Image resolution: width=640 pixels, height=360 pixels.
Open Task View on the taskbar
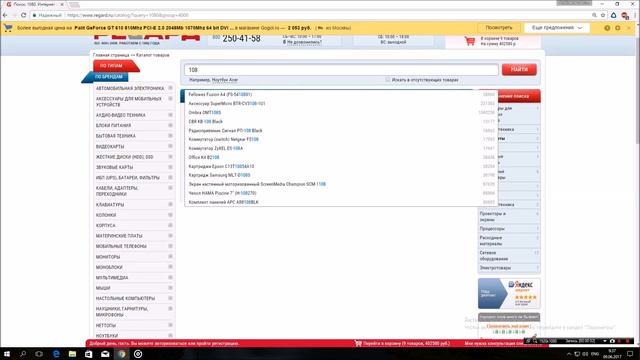39,354
